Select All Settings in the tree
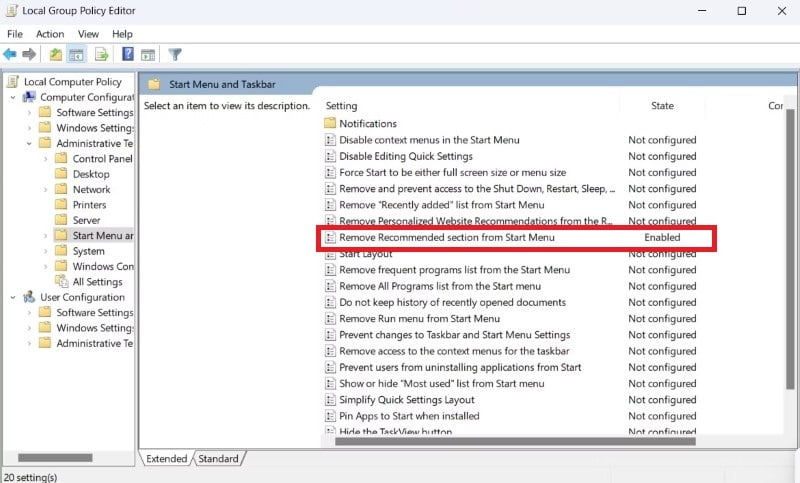This screenshot has height=483, width=800. pos(97,282)
